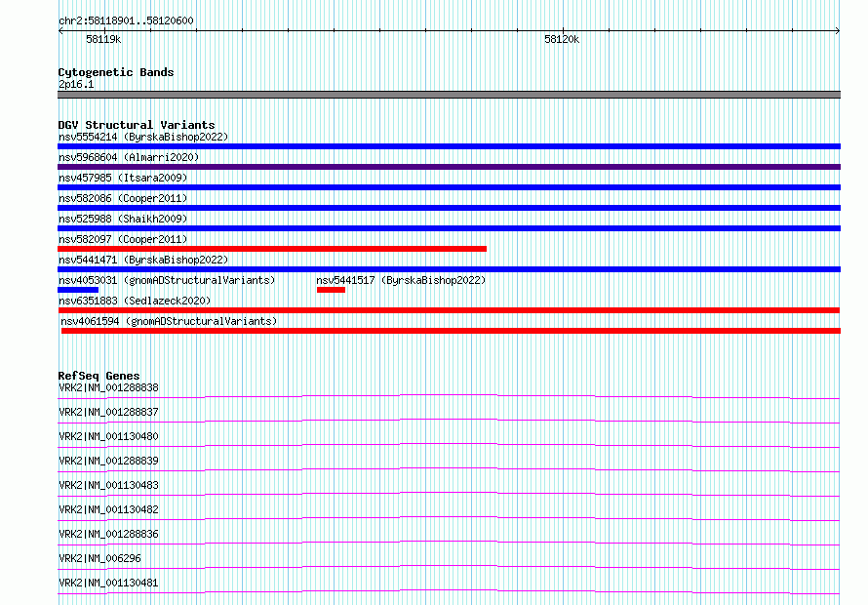Open variant nsv6351883 (Sedlazeck2020) label
868x605 pixels.
point(135,301)
